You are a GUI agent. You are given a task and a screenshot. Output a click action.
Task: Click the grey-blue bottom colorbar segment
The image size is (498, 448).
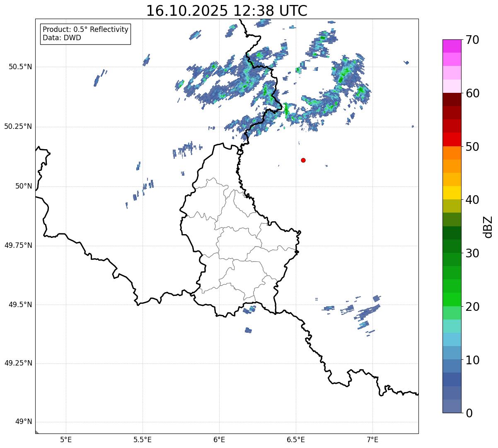pyautogui.click(x=452, y=406)
